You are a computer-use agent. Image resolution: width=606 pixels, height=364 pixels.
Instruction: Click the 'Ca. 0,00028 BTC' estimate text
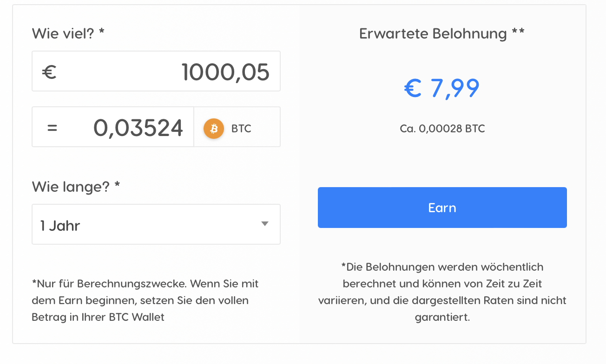point(442,129)
